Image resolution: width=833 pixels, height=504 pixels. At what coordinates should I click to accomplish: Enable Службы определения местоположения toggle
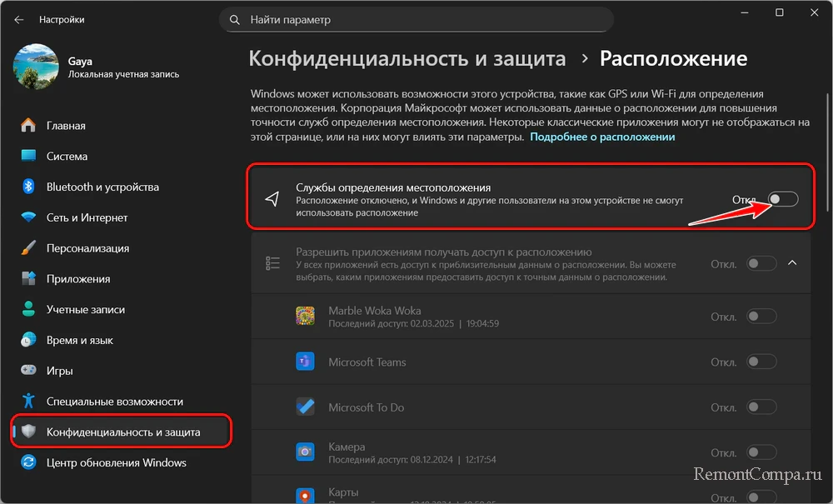(x=783, y=199)
